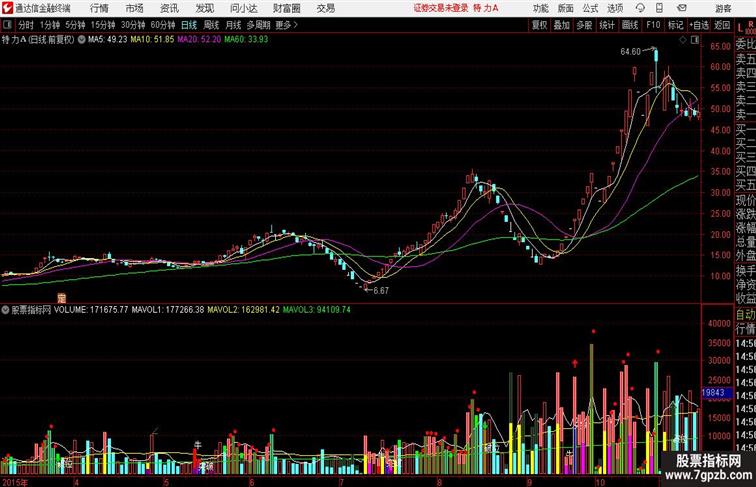Select the 日线 daily period
The height and width of the screenshot is (487, 756).
189,25
